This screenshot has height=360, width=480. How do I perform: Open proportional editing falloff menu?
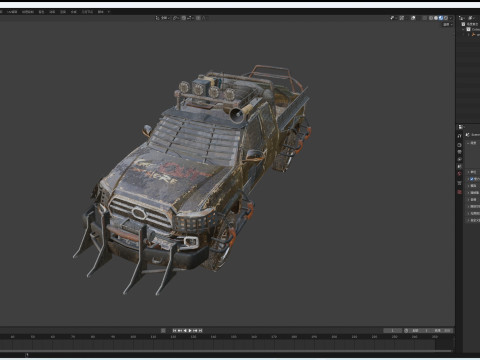click(x=203, y=18)
